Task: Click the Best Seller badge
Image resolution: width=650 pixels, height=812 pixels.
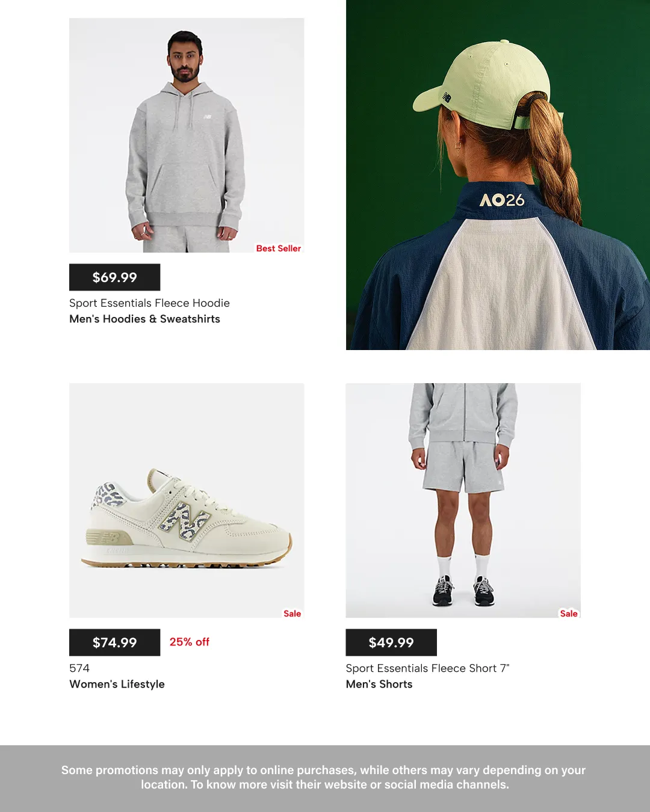Action: tap(278, 248)
